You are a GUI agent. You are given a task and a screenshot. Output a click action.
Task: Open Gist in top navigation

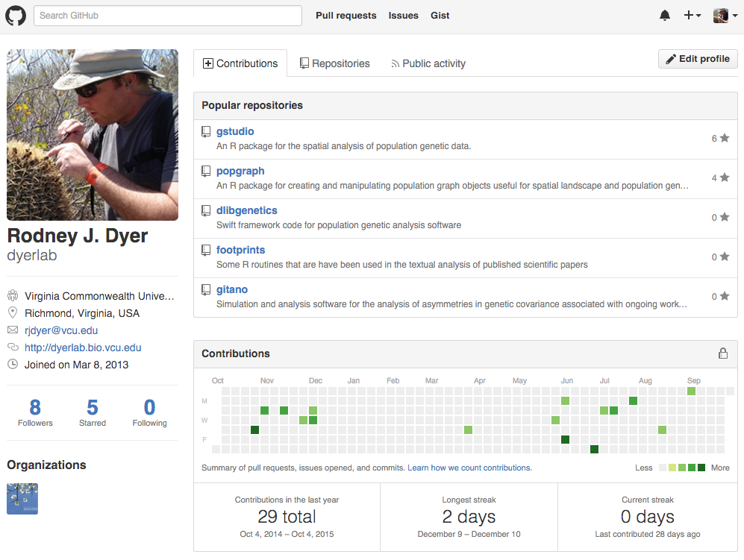pos(440,16)
